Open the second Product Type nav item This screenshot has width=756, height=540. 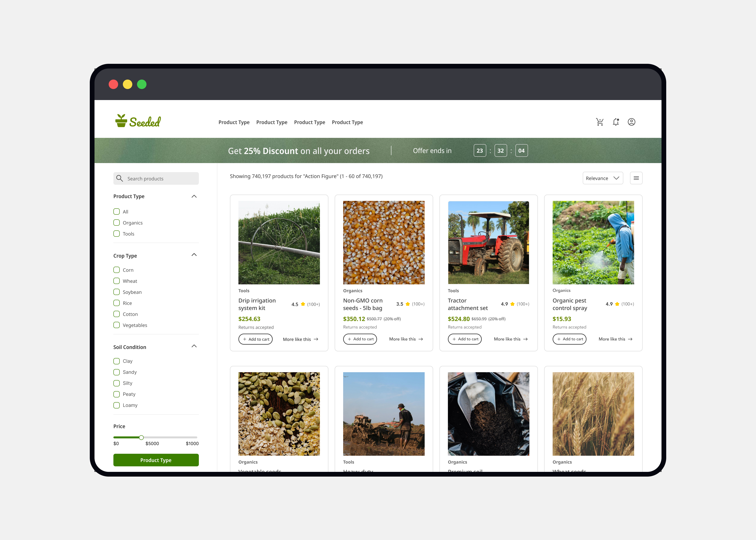pyautogui.click(x=272, y=122)
